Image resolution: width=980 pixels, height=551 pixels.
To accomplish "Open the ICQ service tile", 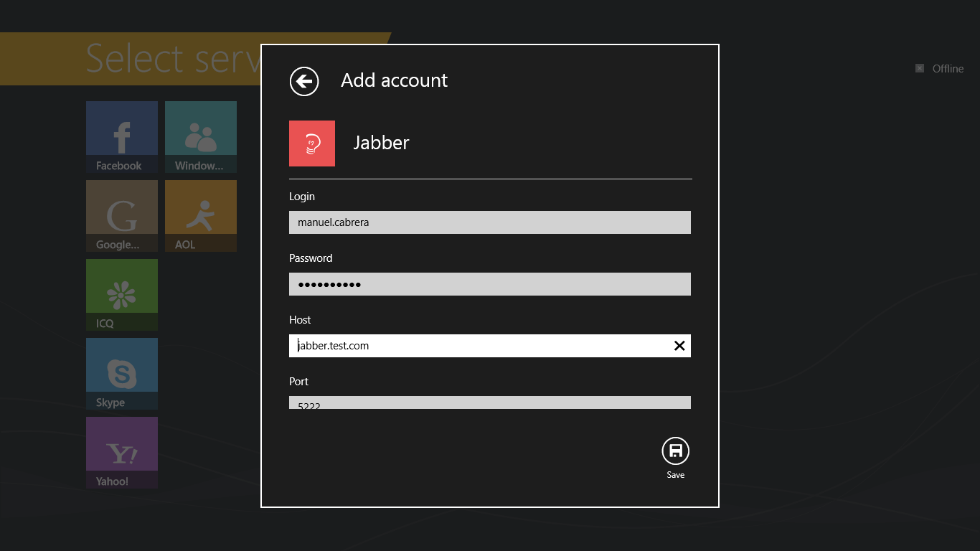I will (121, 294).
